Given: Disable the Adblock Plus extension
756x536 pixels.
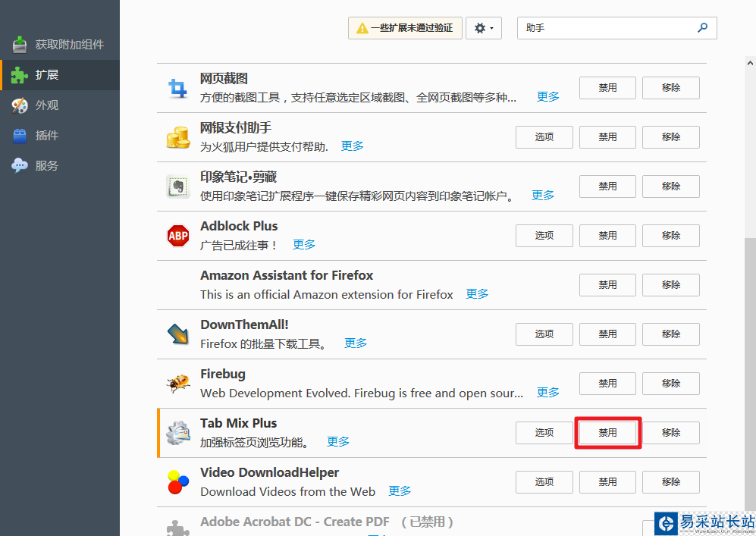Looking at the screenshot, I should tap(607, 235).
